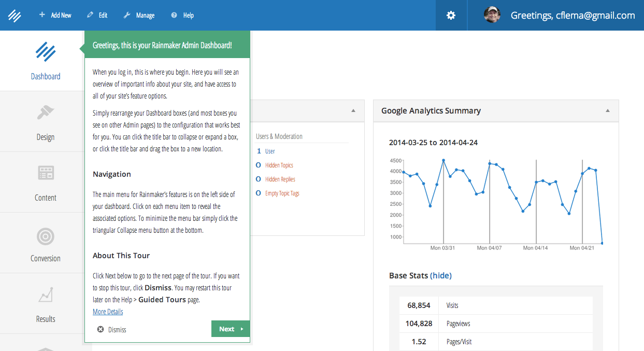Select the Edit pencil icon in the toolbar
This screenshot has width=644, height=351.
[90, 15]
